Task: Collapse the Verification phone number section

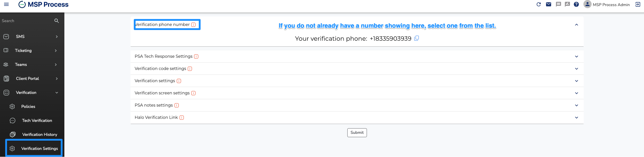Action: (x=576, y=25)
